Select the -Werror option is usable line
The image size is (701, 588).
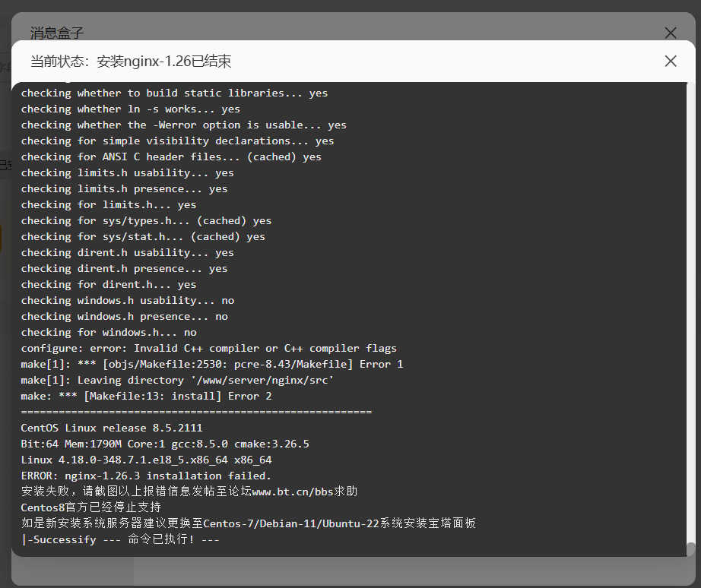click(183, 125)
